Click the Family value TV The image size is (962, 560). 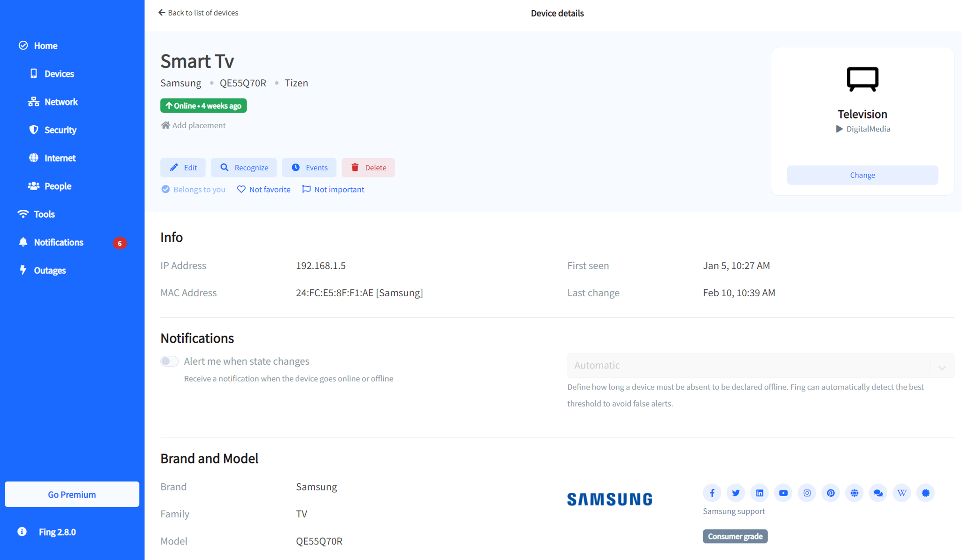302,514
